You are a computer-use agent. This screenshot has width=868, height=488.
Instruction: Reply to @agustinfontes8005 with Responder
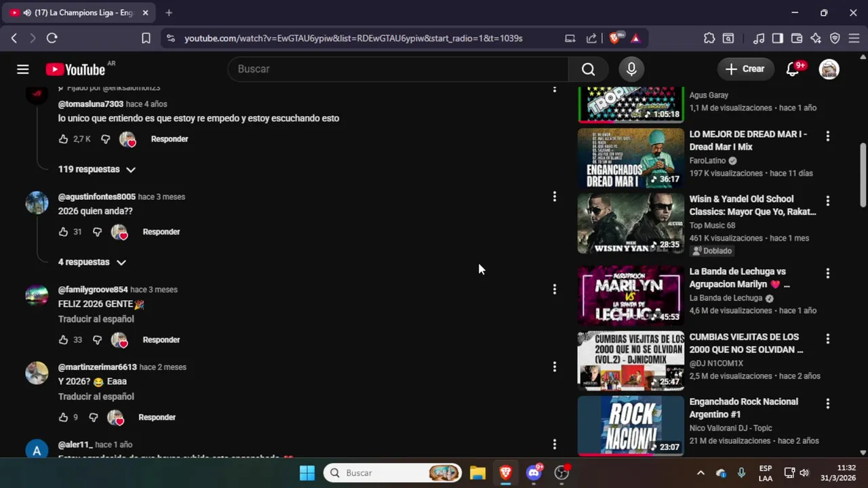pyautogui.click(x=161, y=232)
